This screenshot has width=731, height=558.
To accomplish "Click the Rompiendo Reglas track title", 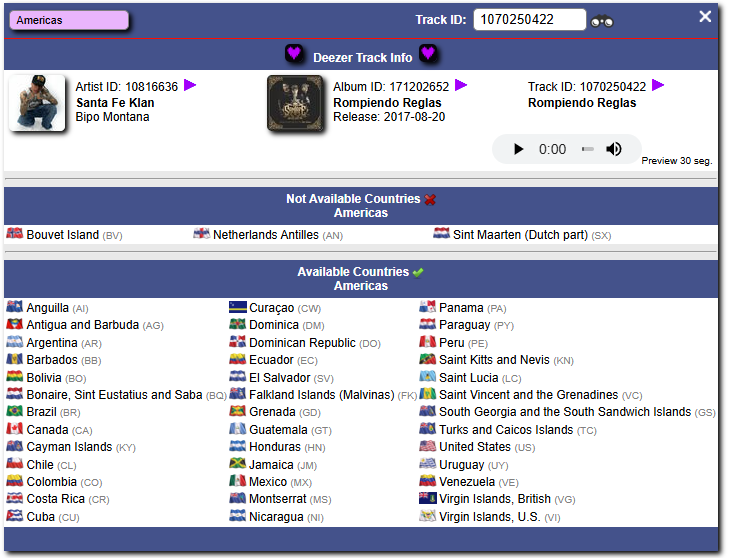I will click(x=582, y=103).
